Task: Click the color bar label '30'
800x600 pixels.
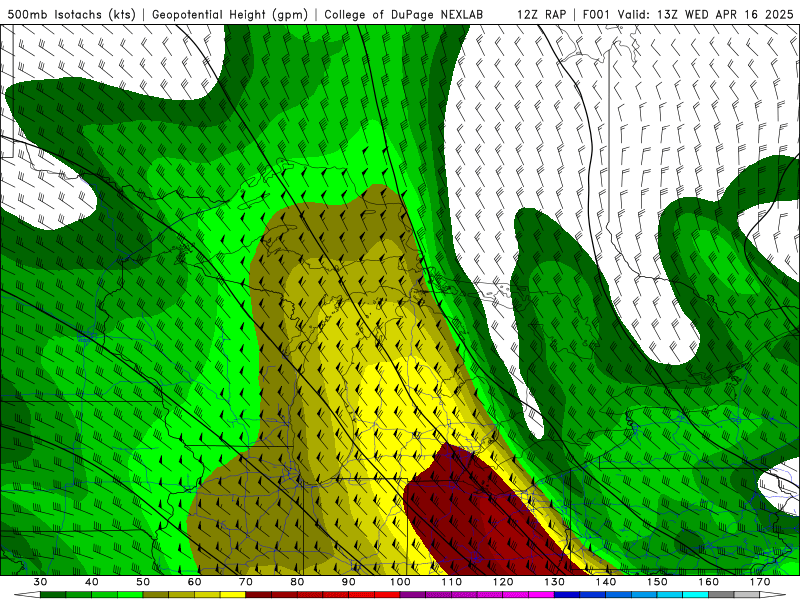Action: (40, 582)
